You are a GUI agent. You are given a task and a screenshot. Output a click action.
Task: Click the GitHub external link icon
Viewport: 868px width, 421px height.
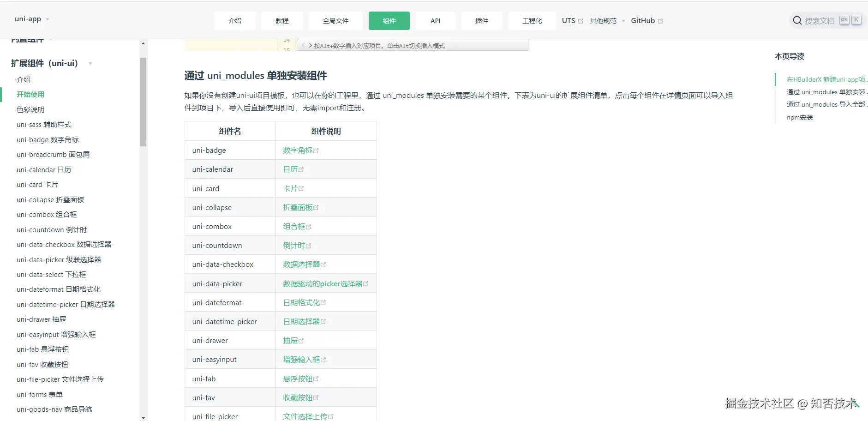pos(660,21)
